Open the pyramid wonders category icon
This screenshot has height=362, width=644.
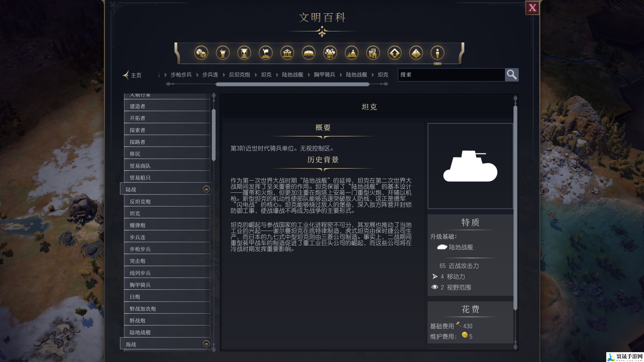click(x=416, y=53)
